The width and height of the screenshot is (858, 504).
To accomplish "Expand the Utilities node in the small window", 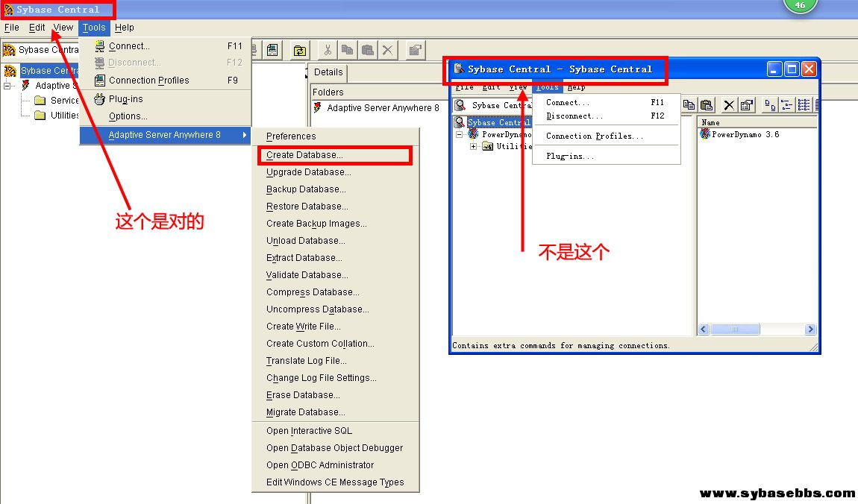I will pos(473,146).
